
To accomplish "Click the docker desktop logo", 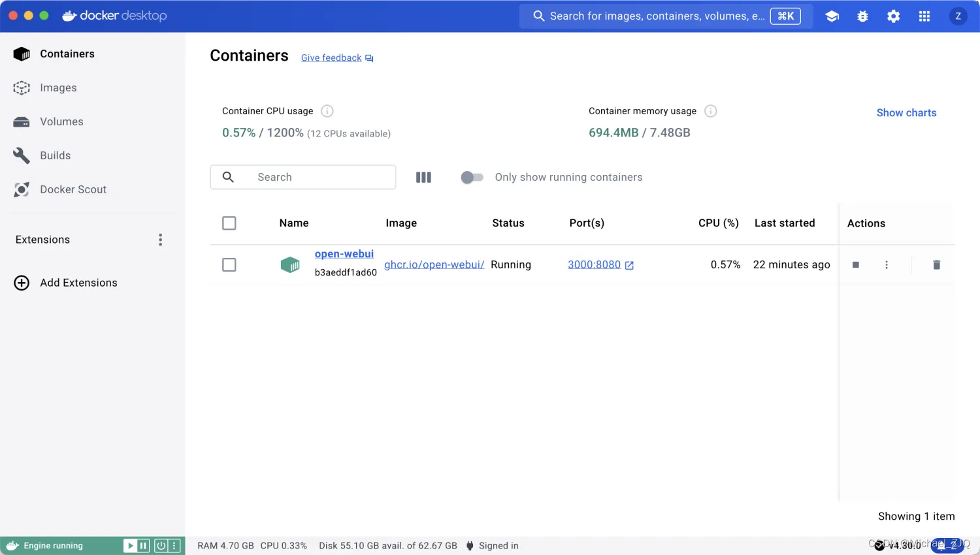I will (114, 16).
